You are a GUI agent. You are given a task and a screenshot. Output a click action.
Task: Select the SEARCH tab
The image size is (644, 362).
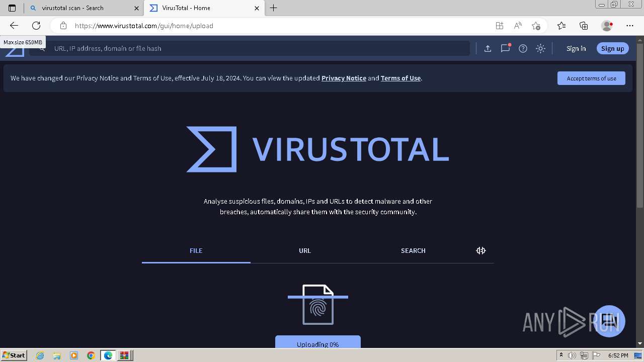[413, 250]
